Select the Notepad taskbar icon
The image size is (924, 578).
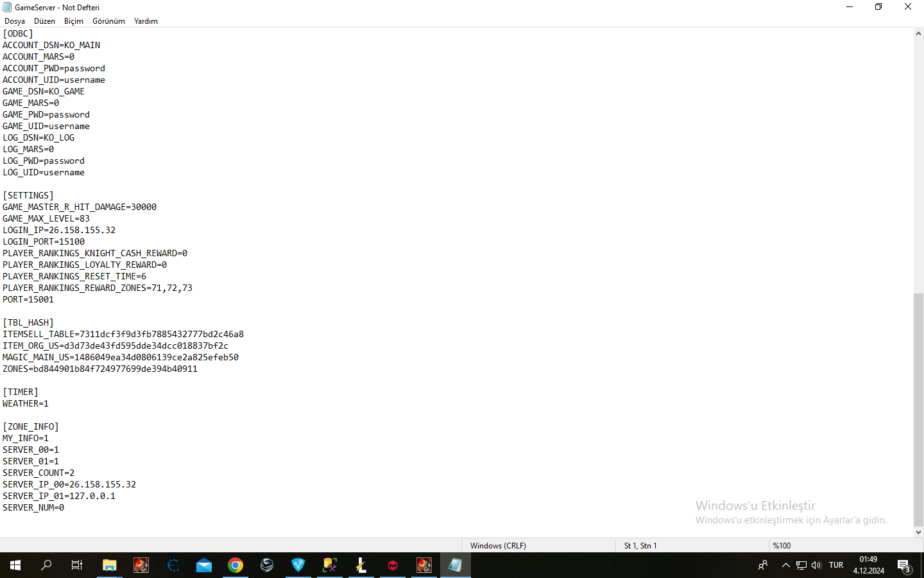[x=456, y=565]
